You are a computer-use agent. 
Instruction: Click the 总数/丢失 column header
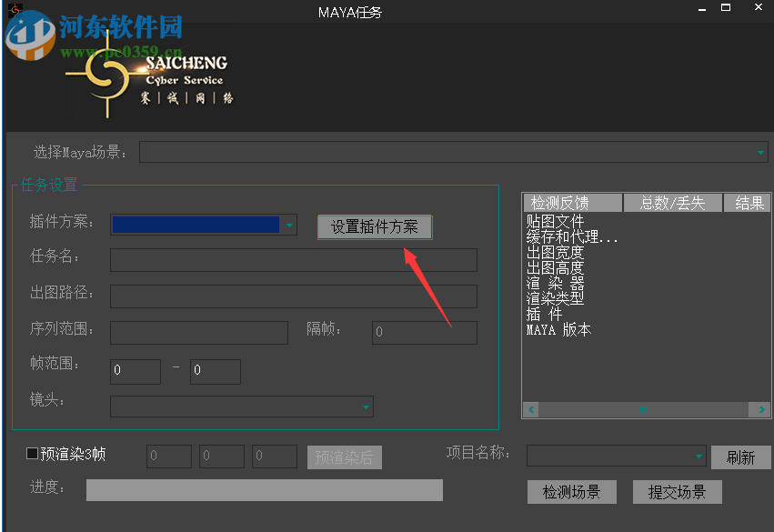click(x=673, y=203)
